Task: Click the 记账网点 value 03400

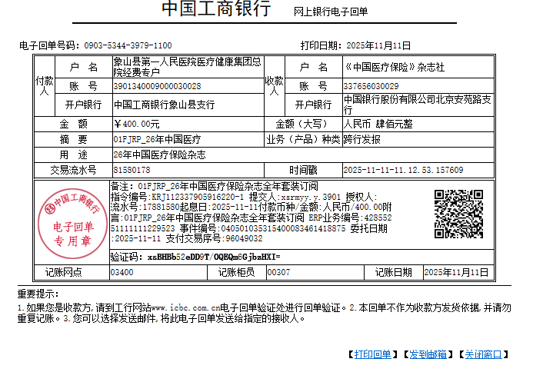Action: (x=122, y=272)
